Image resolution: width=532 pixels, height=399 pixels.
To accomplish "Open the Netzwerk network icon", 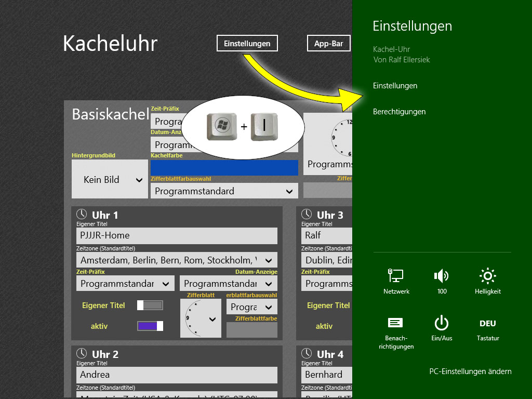I will coord(396,276).
